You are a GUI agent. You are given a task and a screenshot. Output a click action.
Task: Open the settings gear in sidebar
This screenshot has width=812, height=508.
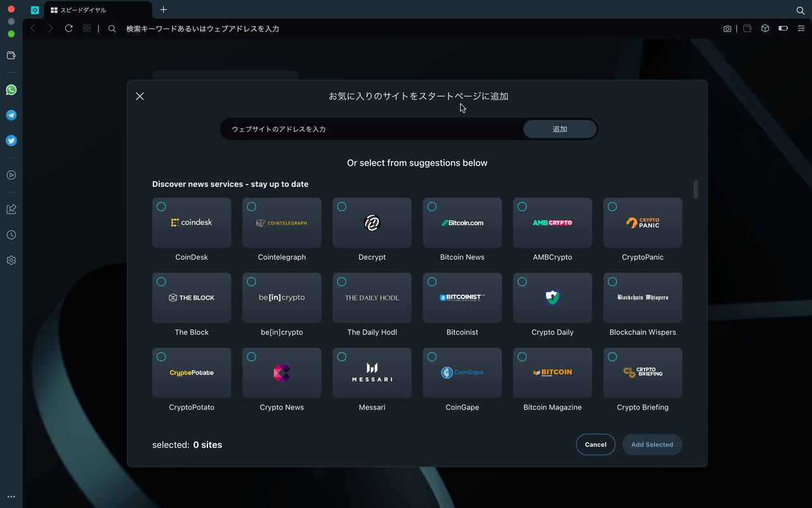point(11,260)
